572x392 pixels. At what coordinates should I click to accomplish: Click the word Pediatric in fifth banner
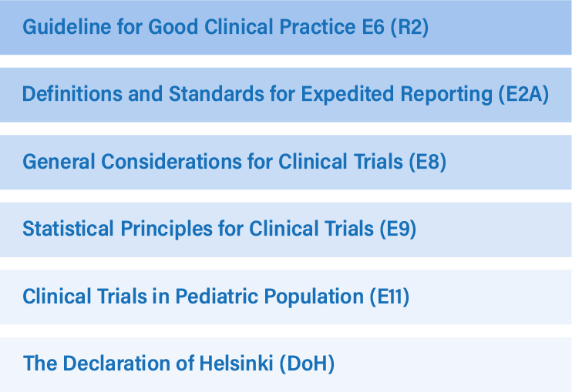(x=217, y=297)
